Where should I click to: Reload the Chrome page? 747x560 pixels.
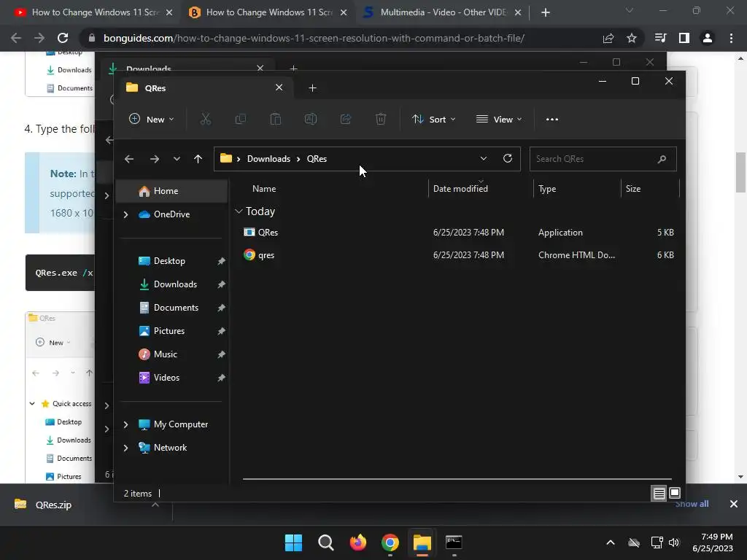[63, 38]
